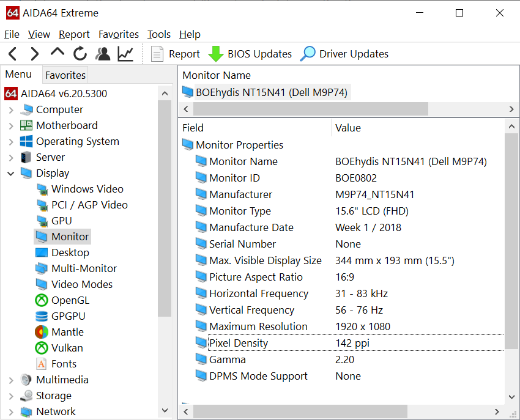Open the graph chart icon in the toolbar

pos(125,54)
